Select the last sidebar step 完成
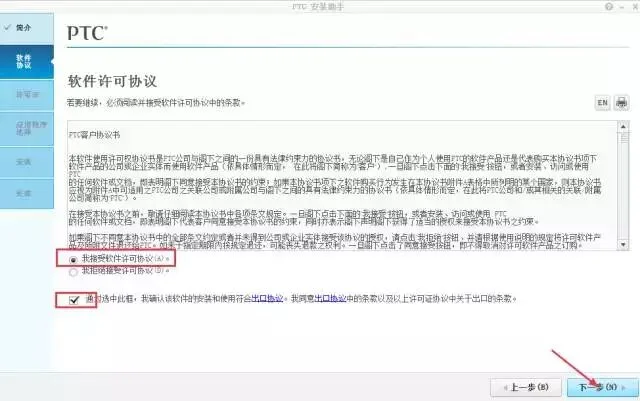 point(27,194)
